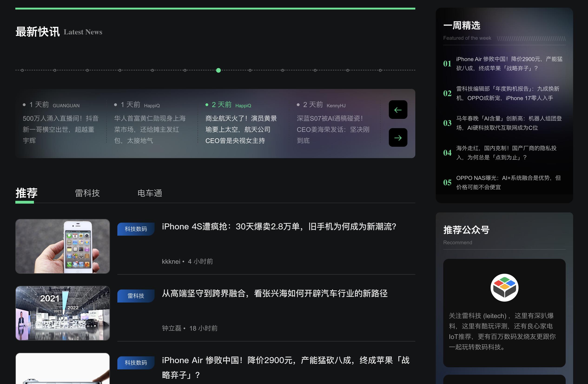Click the 2021 video thumbnail
588x384 pixels.
[62, 313]
